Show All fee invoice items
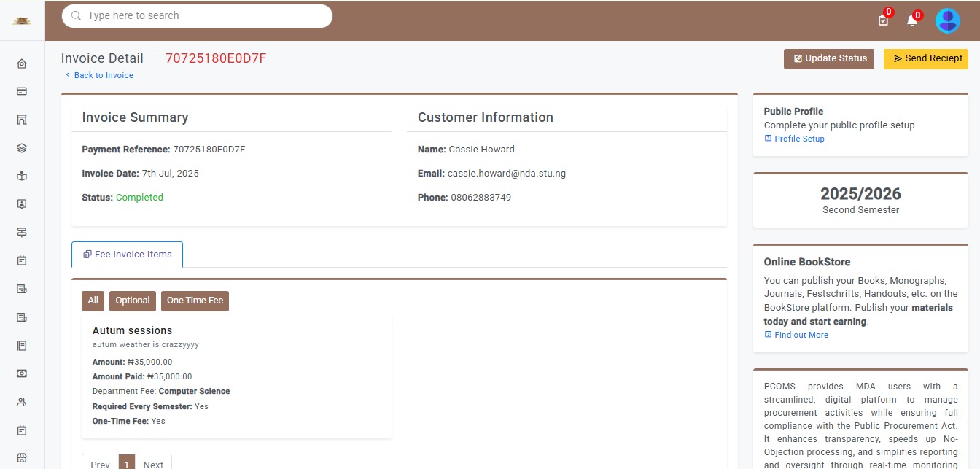This screenshot has height=469, width=980. 93,301
